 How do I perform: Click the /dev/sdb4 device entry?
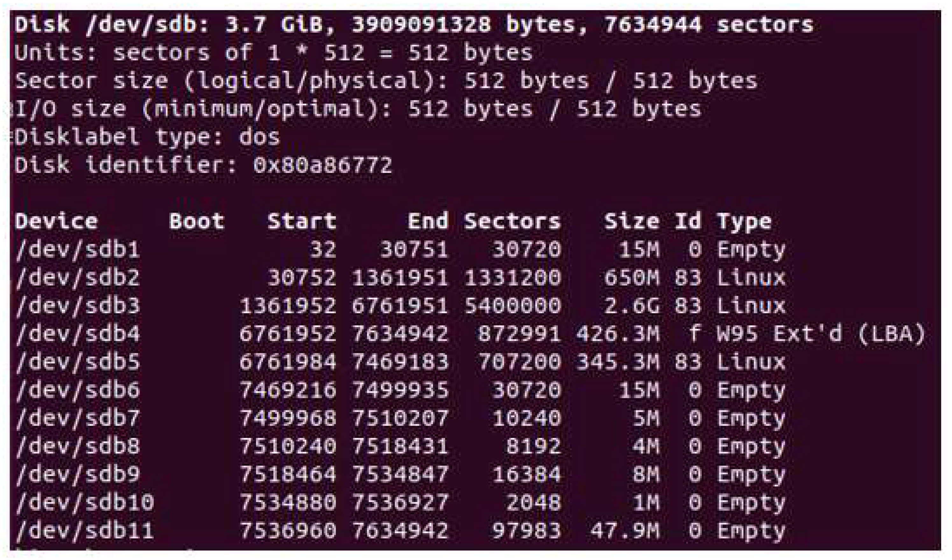[77, 334]
